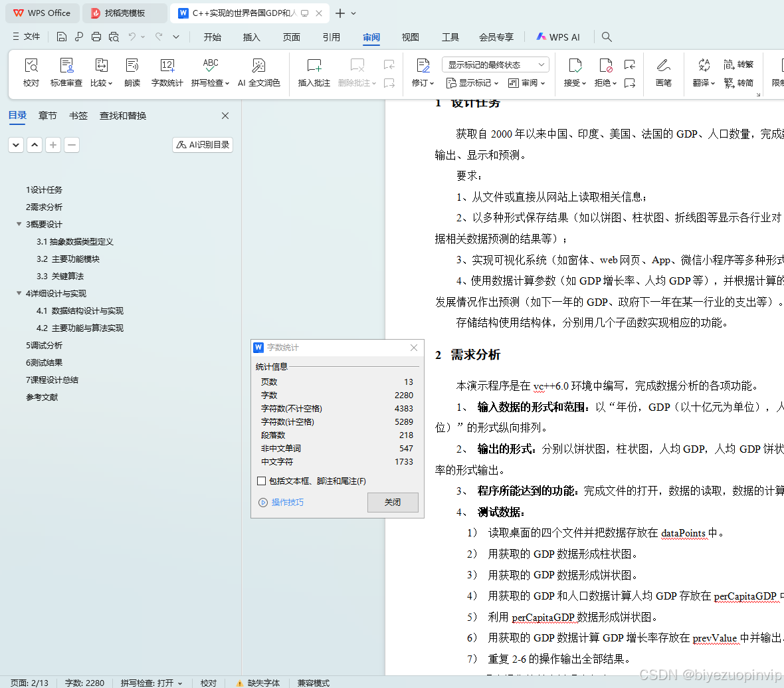The image size is (784, 688).
Task: Open the 会员专享 tab
Action: [x=496, y=37]
